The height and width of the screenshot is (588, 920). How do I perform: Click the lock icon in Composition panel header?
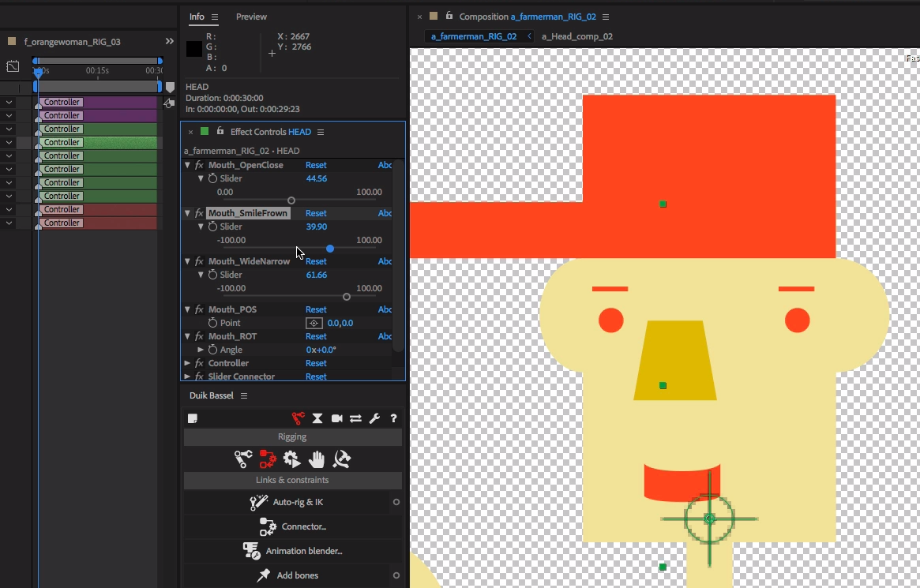(449, 16)
